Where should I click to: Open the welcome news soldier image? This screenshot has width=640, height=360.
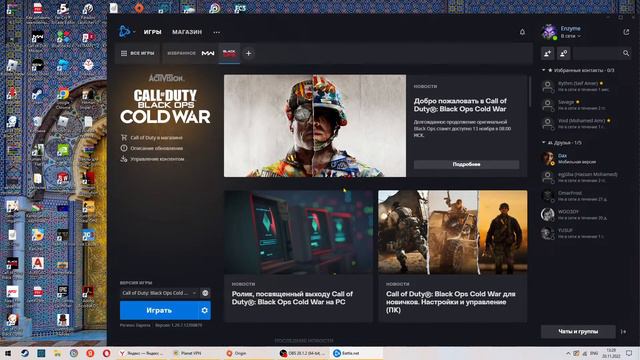[315, 126]
